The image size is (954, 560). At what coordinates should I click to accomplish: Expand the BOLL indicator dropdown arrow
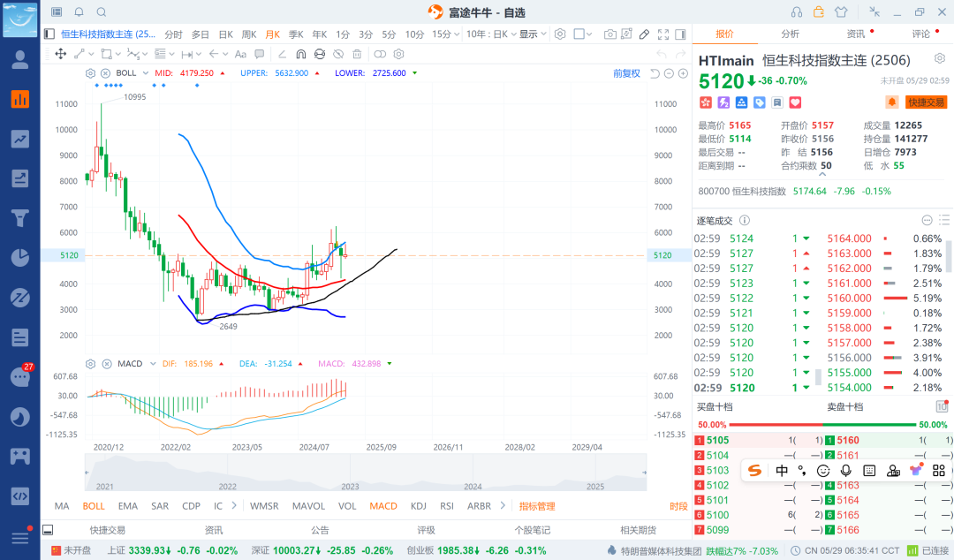146,73
